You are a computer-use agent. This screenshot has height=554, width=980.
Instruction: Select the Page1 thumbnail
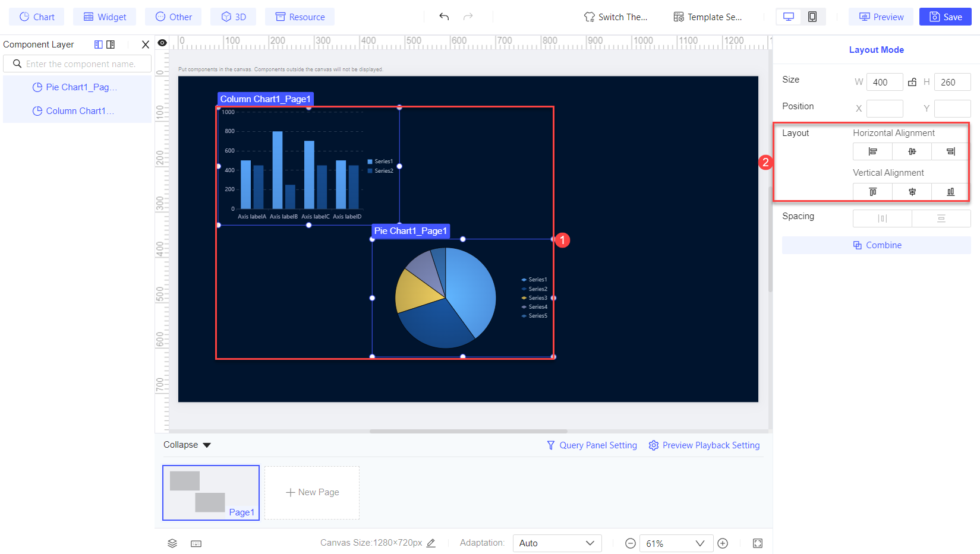coord(211,493)
